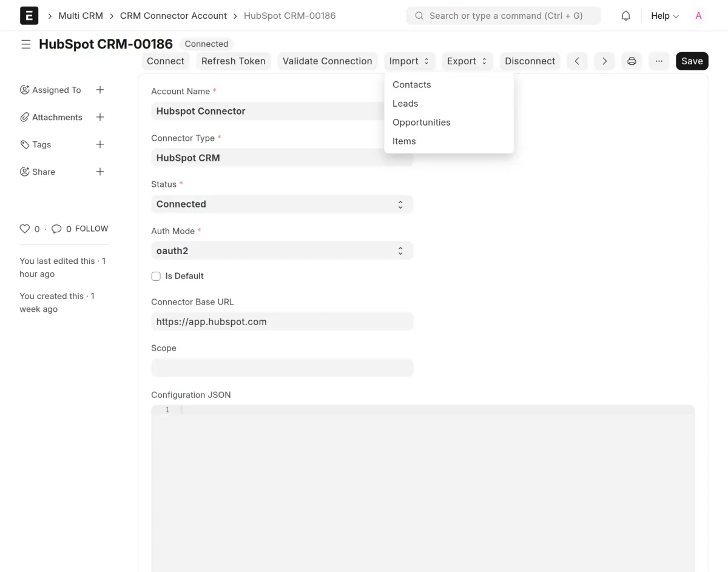Expand the Export dropdown button

click(x=467, y=61)
